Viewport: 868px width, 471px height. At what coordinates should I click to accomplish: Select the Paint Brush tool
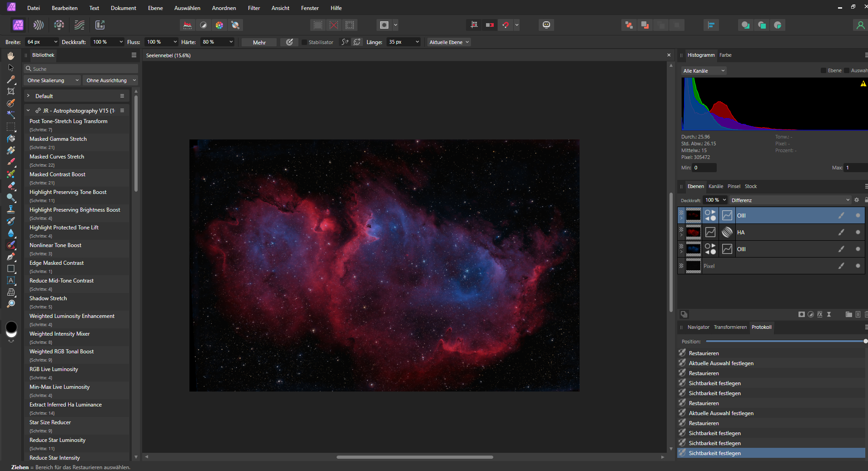click(11, 162)
